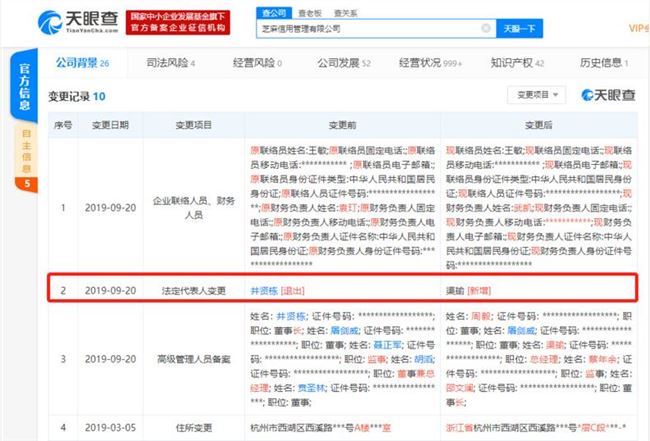
Task: Click the 天眼查 logo
Action: click(78, 22)
